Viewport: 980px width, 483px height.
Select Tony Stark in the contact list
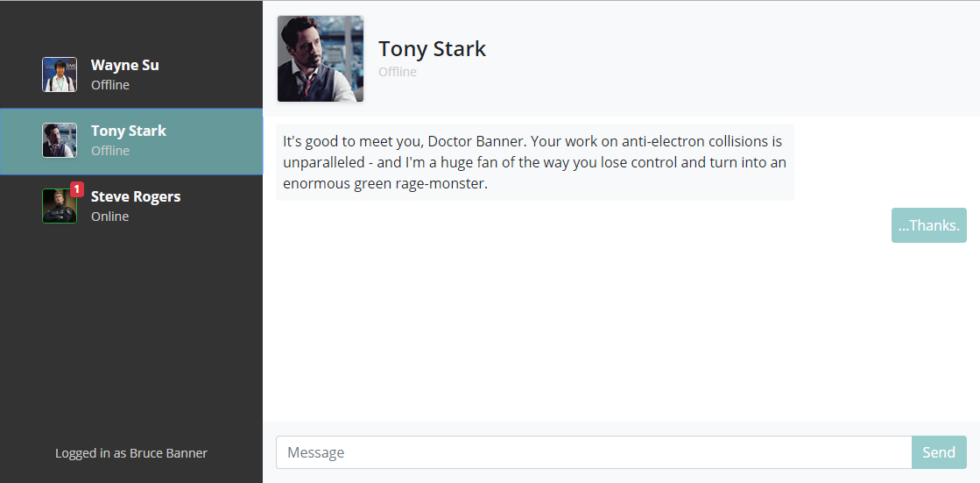131,141
